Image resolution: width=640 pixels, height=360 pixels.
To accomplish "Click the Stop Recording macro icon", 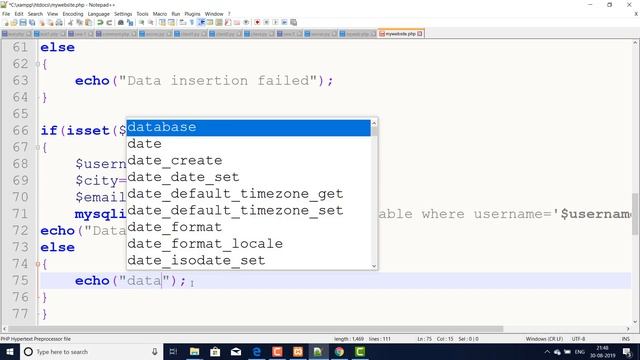I will [x=266, y=22].
